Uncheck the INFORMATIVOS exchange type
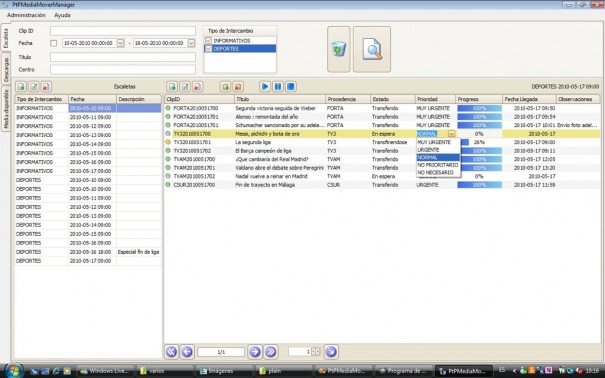Viewport: 605px width, 378px height. coord(209,40)
